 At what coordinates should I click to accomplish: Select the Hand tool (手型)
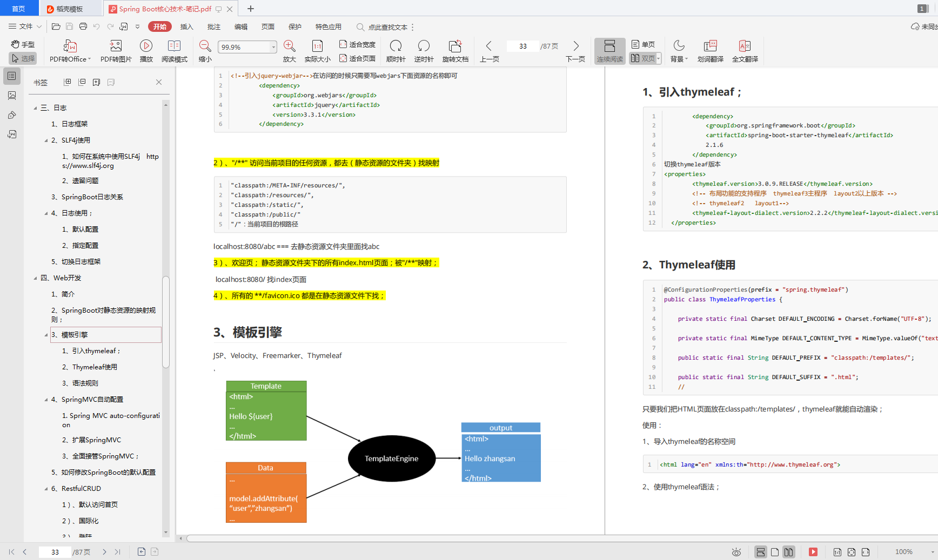pyautogui.click(x=23, y=44)
